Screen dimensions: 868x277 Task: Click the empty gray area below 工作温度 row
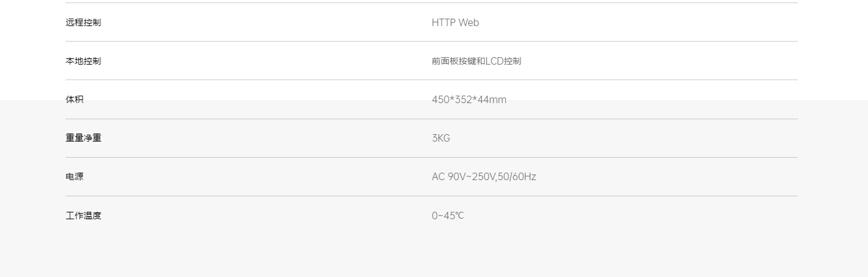tap(432, 255)
